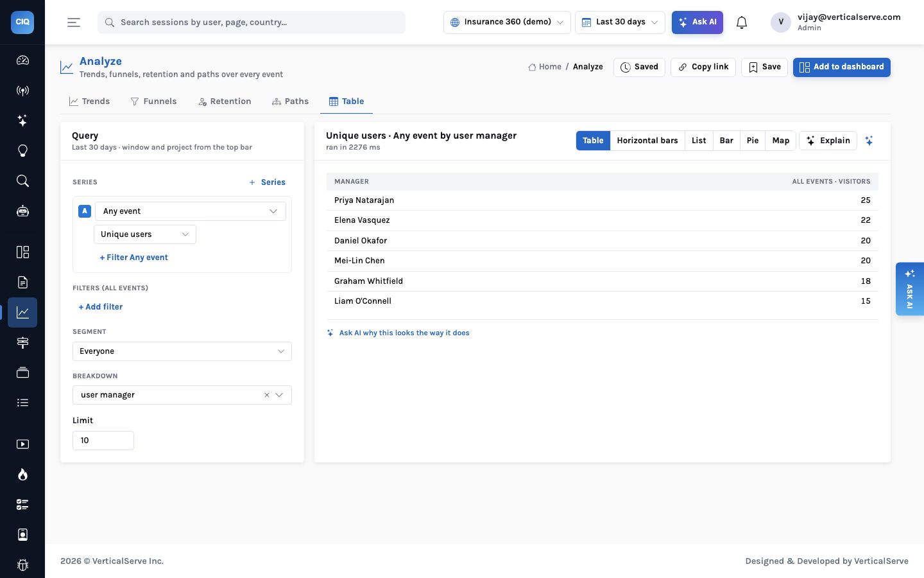
Task: Select the Pie view option
Action: pos(753,141)
